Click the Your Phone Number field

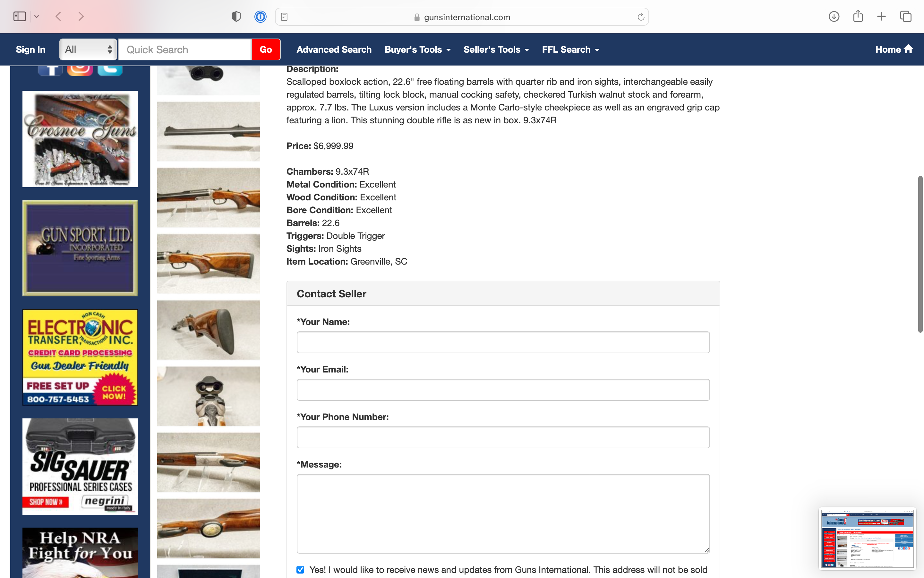click(x=503, y=437)
